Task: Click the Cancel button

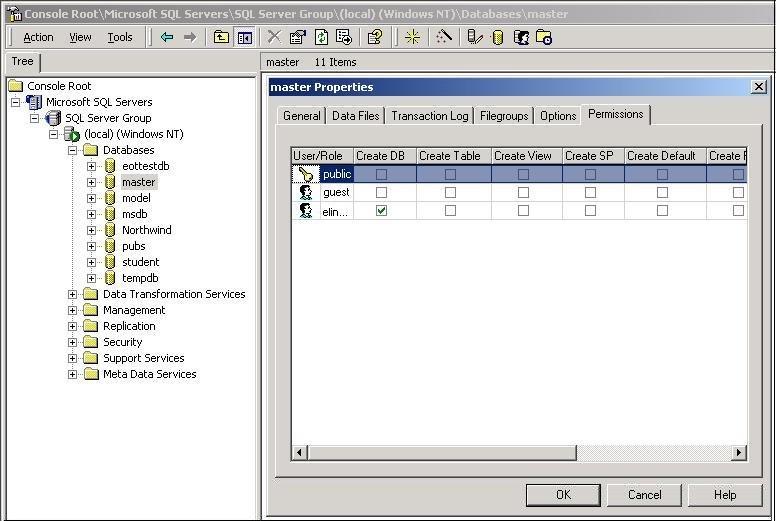Action: pyautogui.click(x=644, y=495)
